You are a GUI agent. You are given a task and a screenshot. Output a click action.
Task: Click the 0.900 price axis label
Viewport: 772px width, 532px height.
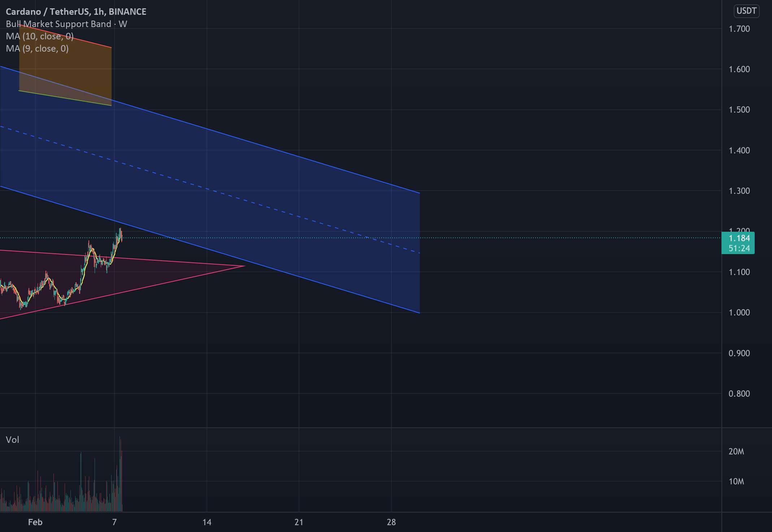739,353
